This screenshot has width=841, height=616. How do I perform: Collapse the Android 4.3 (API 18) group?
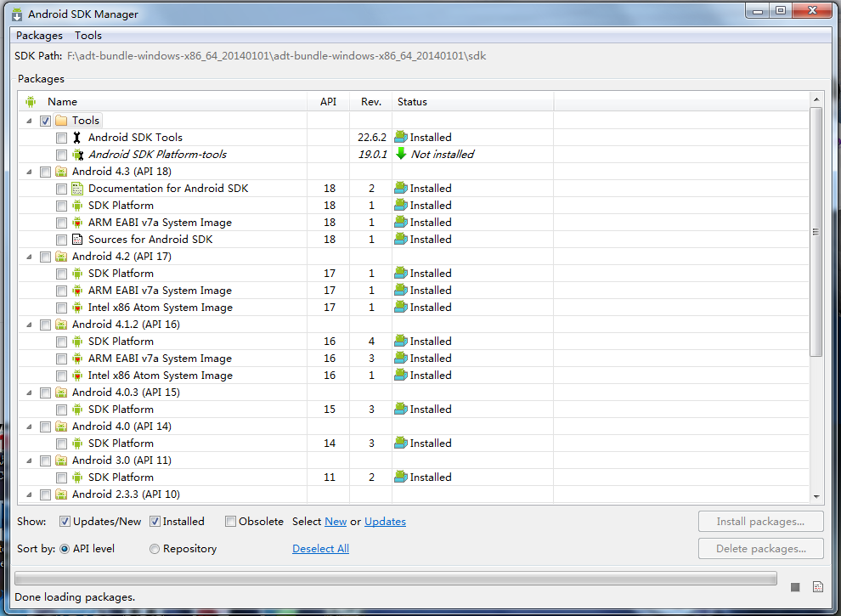29,172
